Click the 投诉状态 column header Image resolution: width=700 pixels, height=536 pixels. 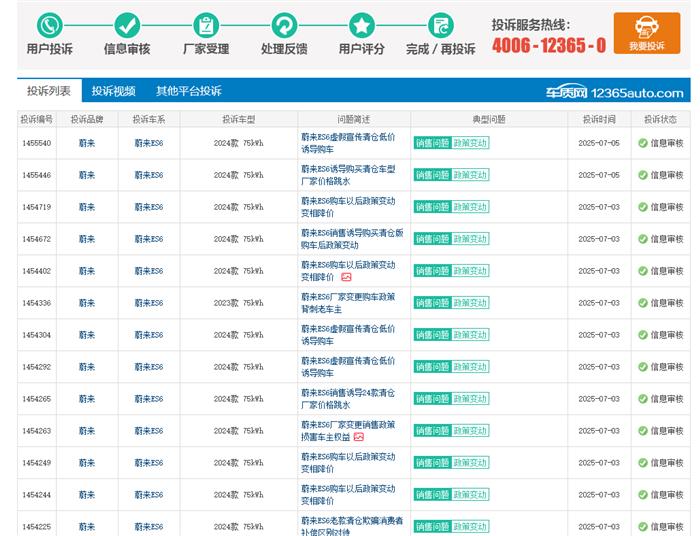point(660,119)
